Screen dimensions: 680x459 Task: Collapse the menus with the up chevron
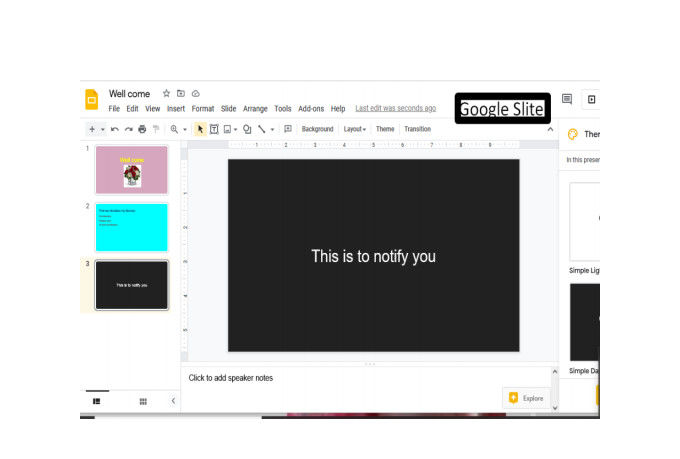click(550, 129)
